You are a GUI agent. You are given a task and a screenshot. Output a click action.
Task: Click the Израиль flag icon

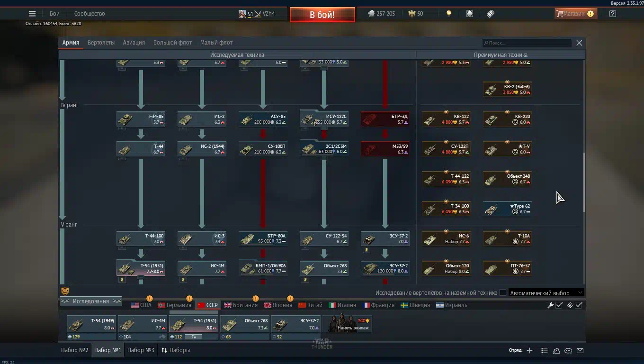(x=440, y=305)
